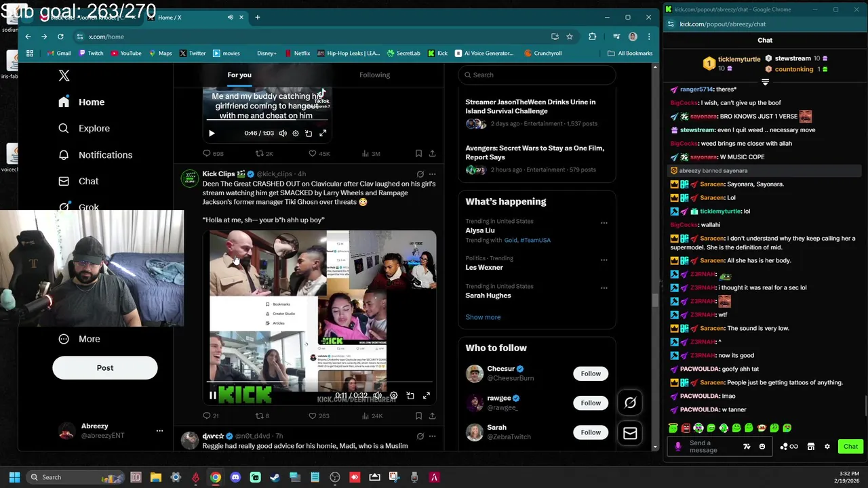
Task: Follow rawgee
Action: [x=591, y=403]
